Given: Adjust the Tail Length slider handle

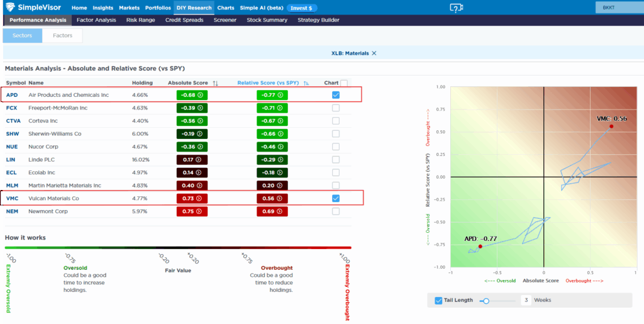Looking at the screenshot, I should (x=486, y=301).
